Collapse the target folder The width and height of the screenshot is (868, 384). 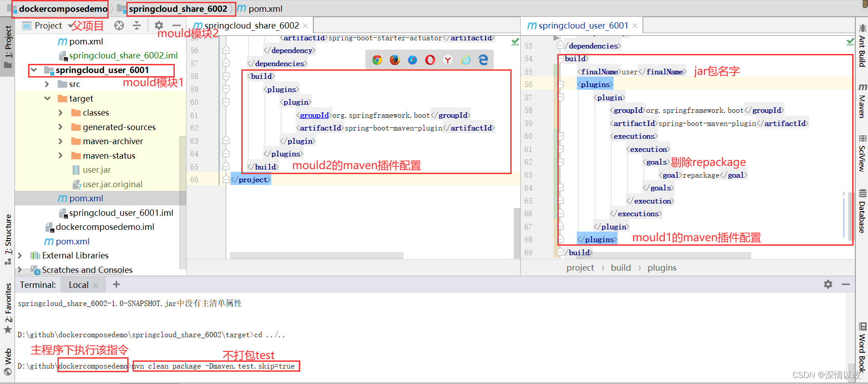pos(47,98)
